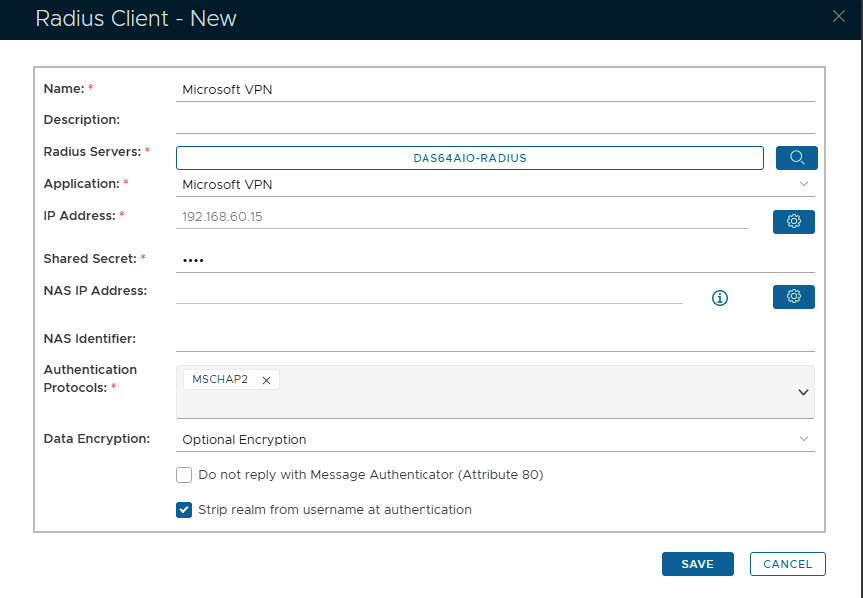Viewport: 863px width, 598px height.
Task: Click the Description input field
Action: pos(495,121)
